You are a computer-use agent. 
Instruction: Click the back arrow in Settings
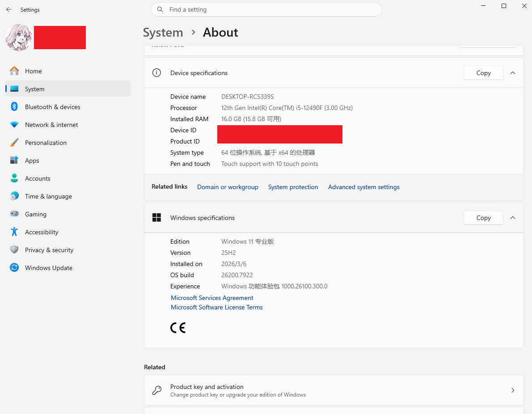(9, 9)
